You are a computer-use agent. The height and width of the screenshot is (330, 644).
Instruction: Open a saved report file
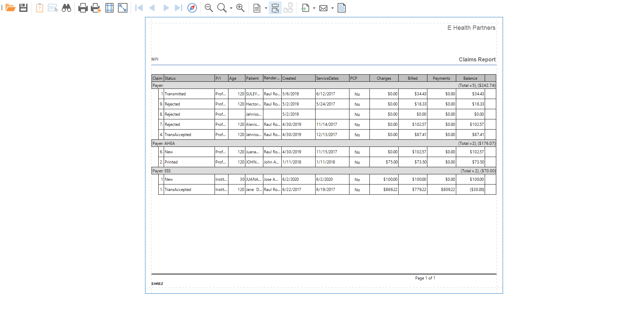(10, 8)
